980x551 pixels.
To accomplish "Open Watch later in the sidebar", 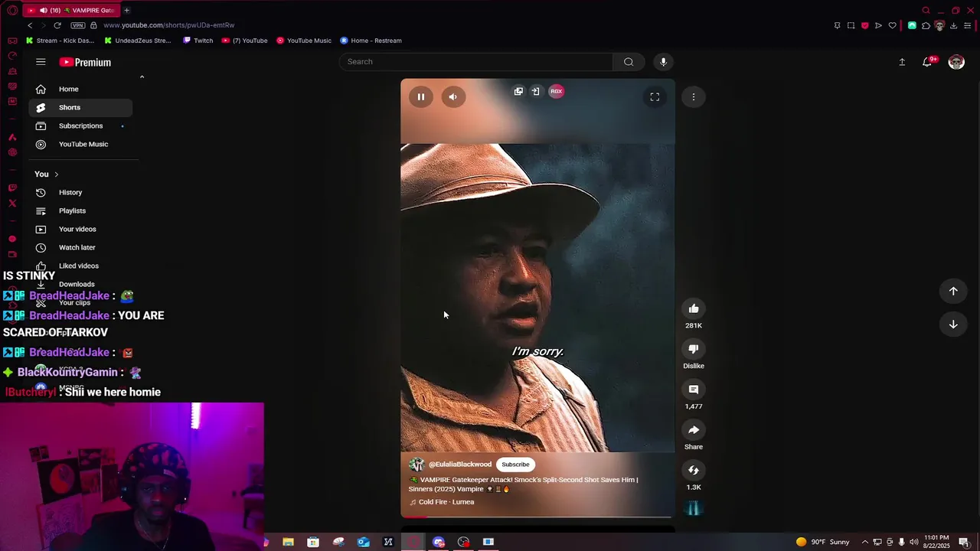I will point(80,247).
